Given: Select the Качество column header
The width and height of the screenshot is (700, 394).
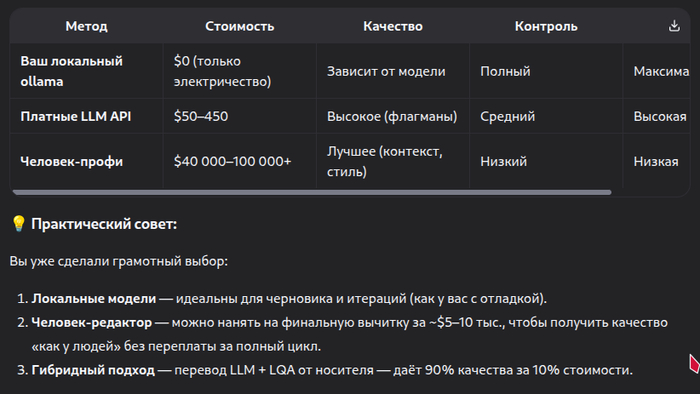Looking at the screenshot, I should (393, 26).
